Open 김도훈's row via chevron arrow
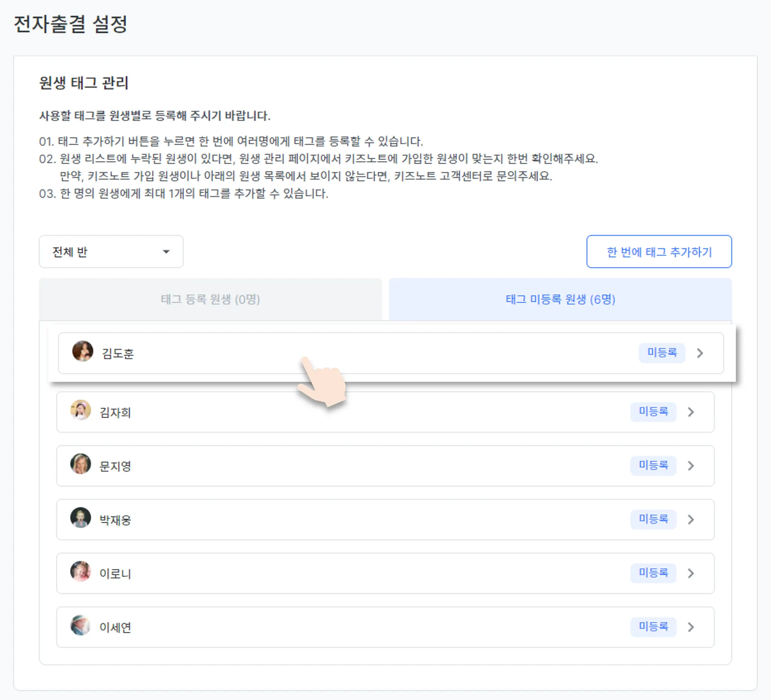The width and height of the screenshot is (771, 700). (700, 353)
